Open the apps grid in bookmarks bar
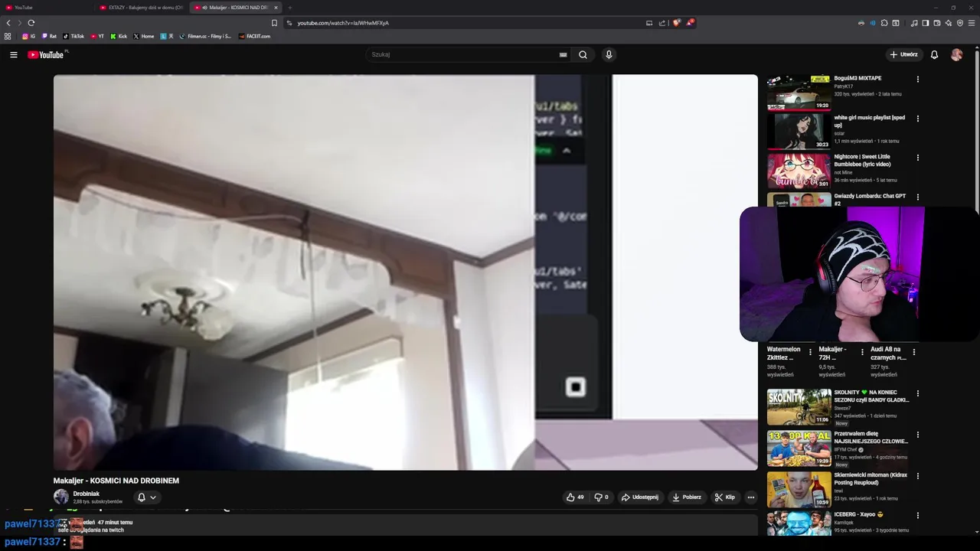The height and width of the screenshot is (551, 980). coord(8,36)
